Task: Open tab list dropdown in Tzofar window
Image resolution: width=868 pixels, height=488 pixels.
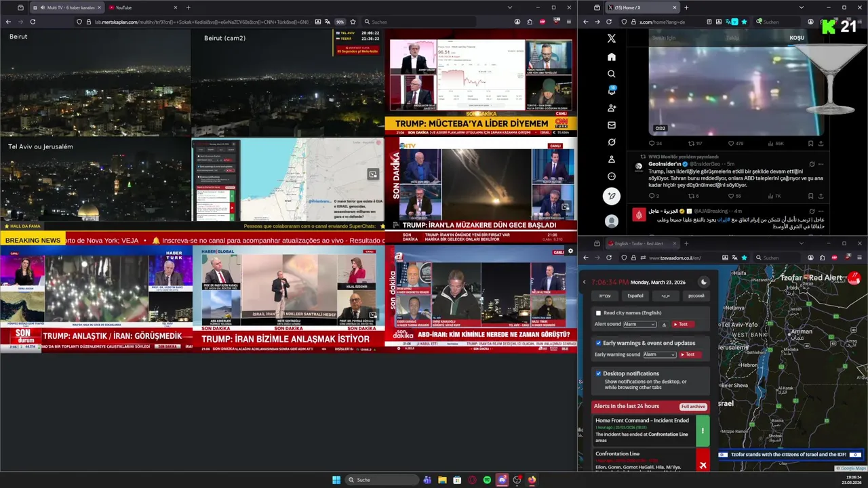Action: pyautogui.click(x=802, y=243)
